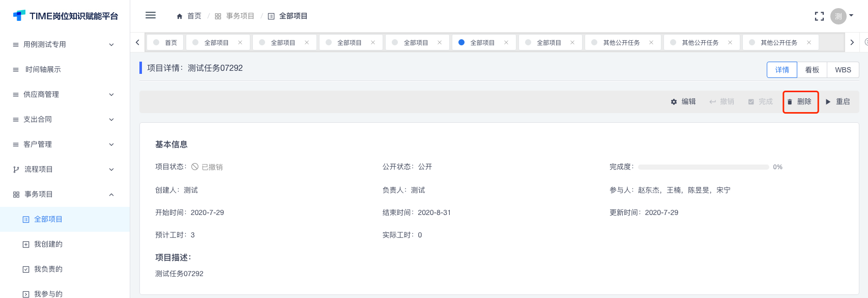
Task: Open the user avatar dropdown
Action: (x=842, y=16)
